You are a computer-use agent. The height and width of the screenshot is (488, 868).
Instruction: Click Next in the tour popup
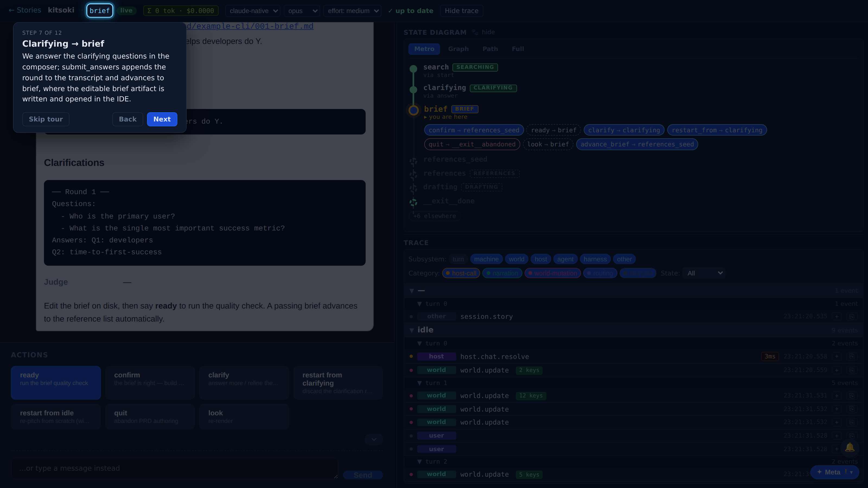pos(162,119)
